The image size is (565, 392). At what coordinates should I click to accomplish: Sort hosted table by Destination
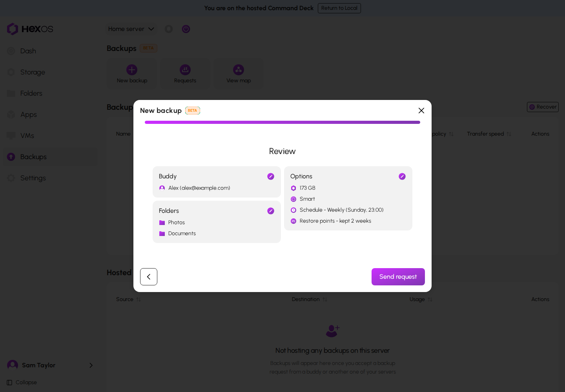tap(309, 299)
